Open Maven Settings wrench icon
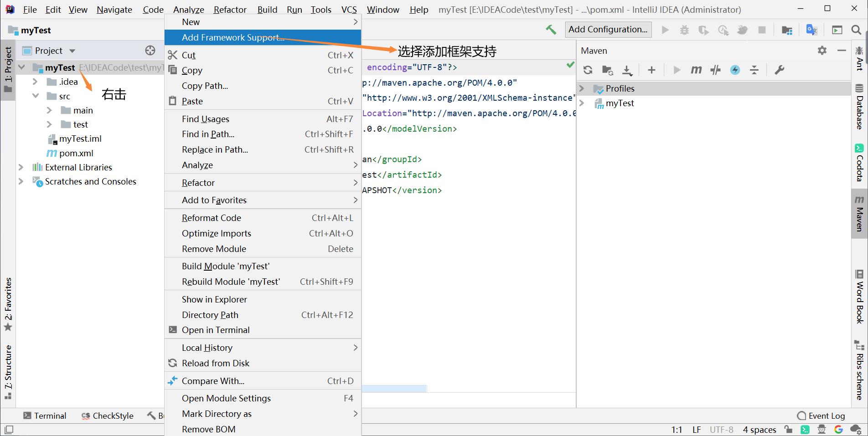This screenshot has width=868, height=436. [x=779, y=70]
